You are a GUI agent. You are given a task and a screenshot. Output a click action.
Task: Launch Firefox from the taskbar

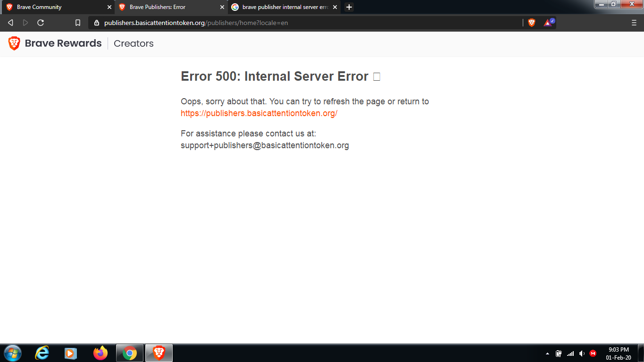point(100,353)
